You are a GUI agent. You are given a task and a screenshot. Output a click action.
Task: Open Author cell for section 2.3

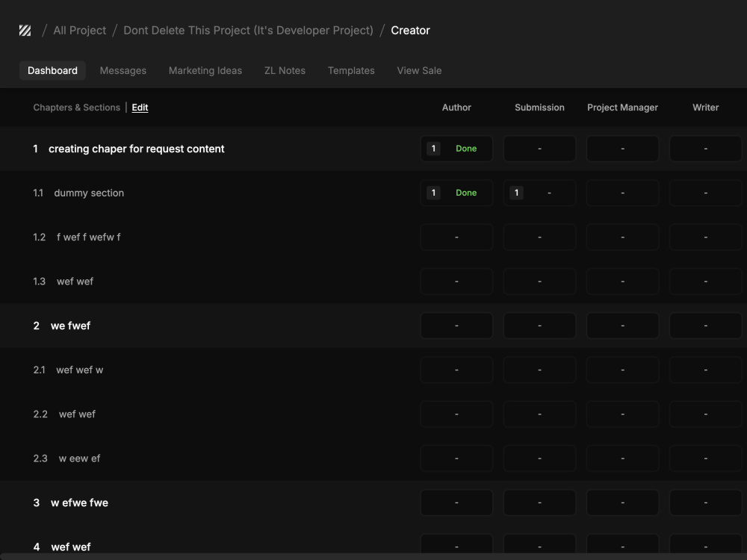[x=456, y=458]
